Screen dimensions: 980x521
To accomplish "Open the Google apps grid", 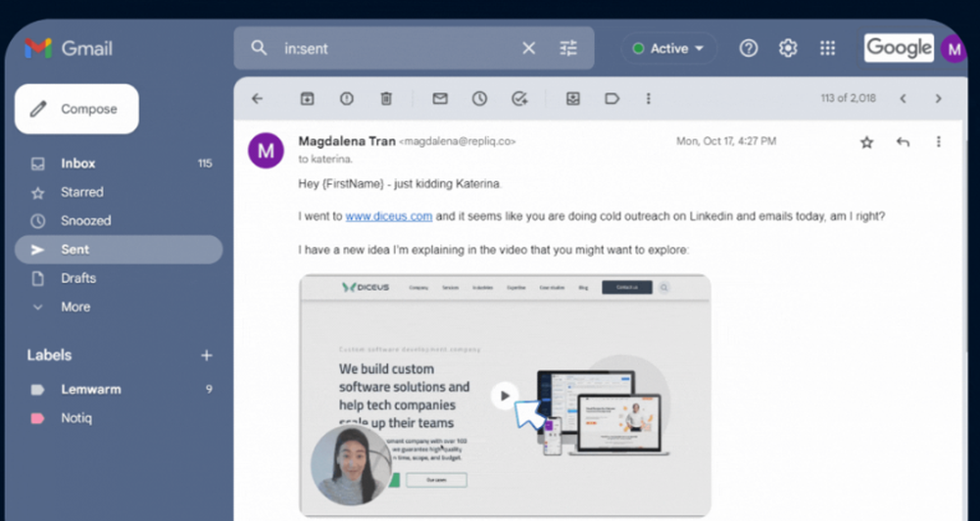I will click(x=827, y=48).
